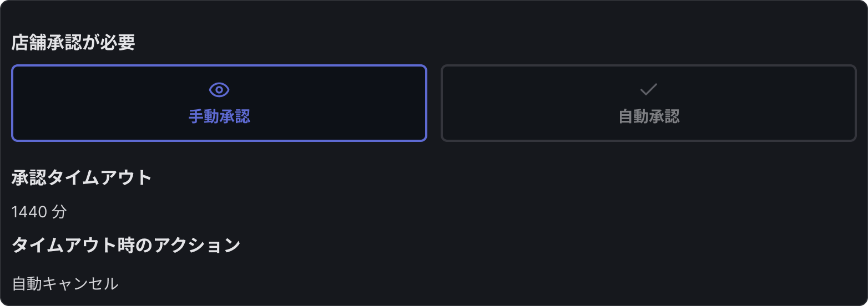Click the timeout action setting 自動キャンセル
This screenshot has height=306, width=868.
click(65, 284)
